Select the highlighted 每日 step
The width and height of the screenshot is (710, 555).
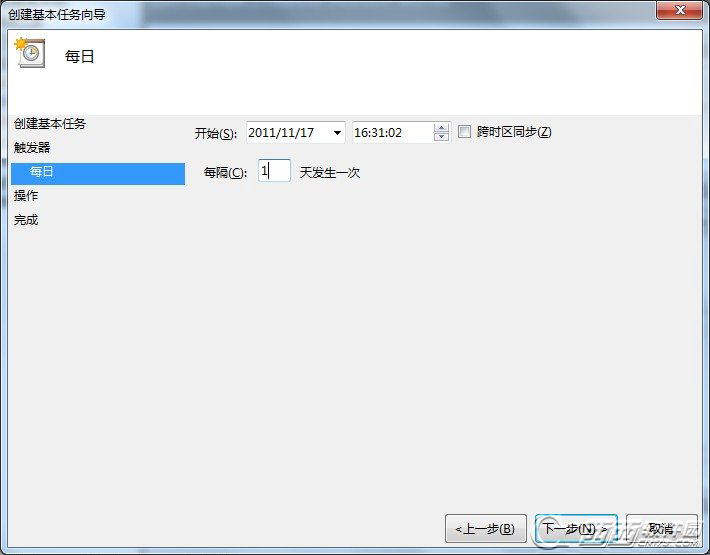[98, 173]
